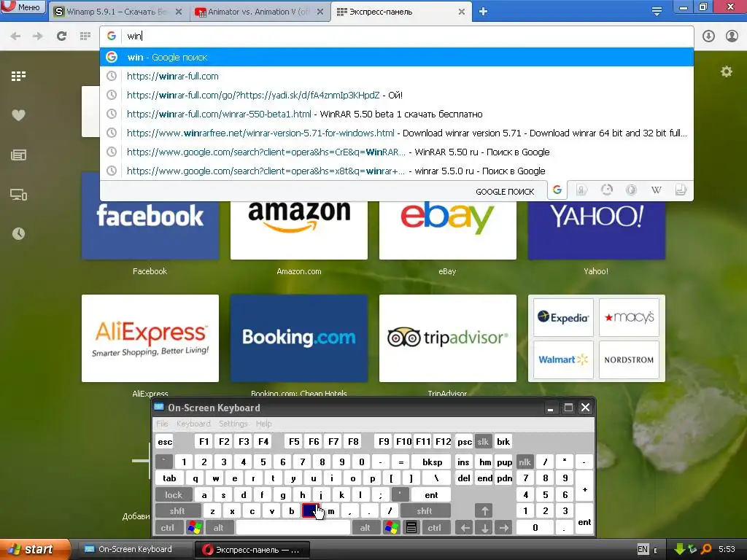Toggle the slk scroll lock key
Screen dimensions: 747x560
coord(483,441)
